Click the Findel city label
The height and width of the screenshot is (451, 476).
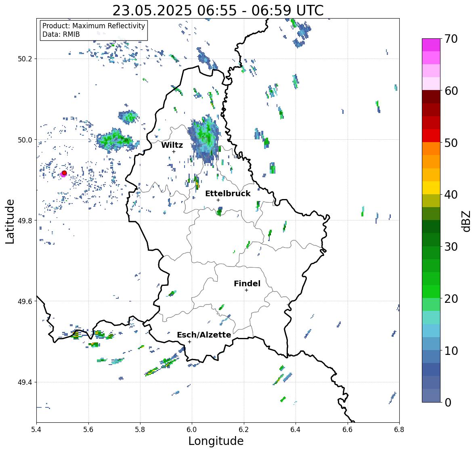point(247,283)
